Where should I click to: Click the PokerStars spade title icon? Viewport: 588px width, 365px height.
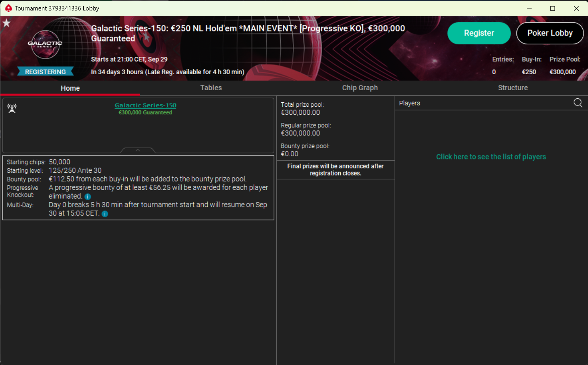point(8,8)
